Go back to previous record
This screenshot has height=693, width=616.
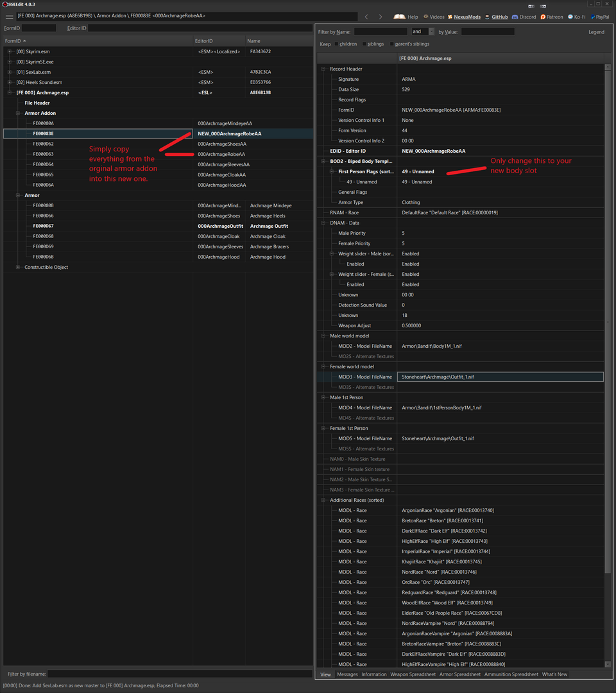point(366,17)
